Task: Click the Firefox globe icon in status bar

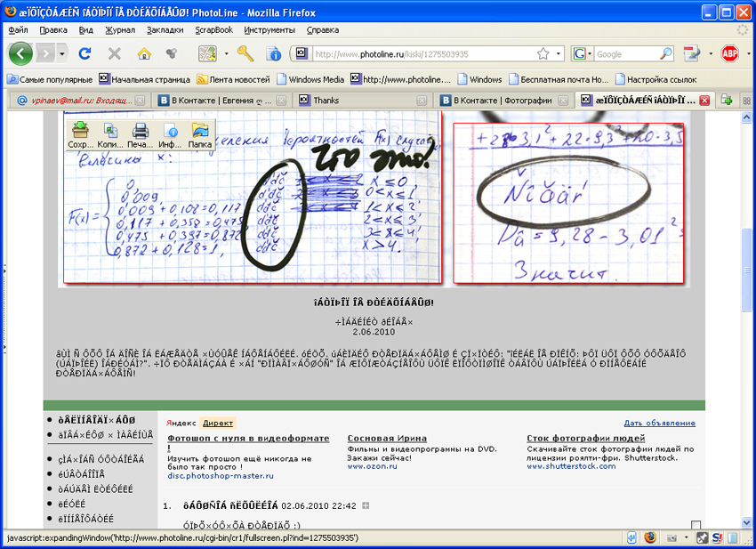Action: (x=650, y=537)
